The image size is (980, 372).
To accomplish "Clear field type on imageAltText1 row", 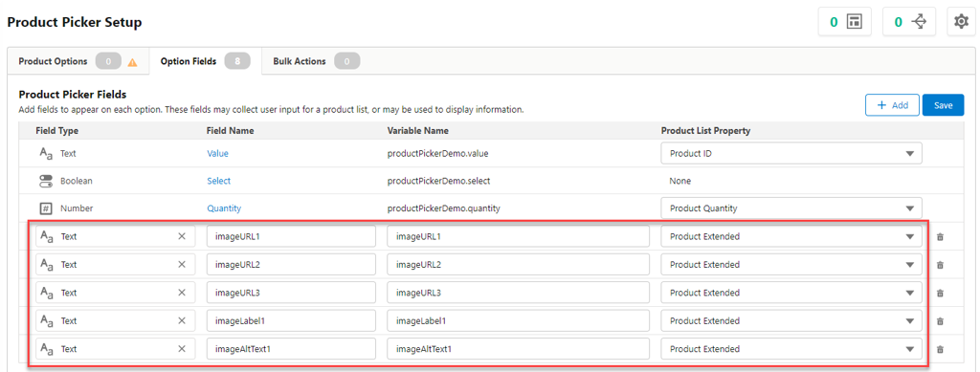I will pyautogui.click(x=182, y=349).
